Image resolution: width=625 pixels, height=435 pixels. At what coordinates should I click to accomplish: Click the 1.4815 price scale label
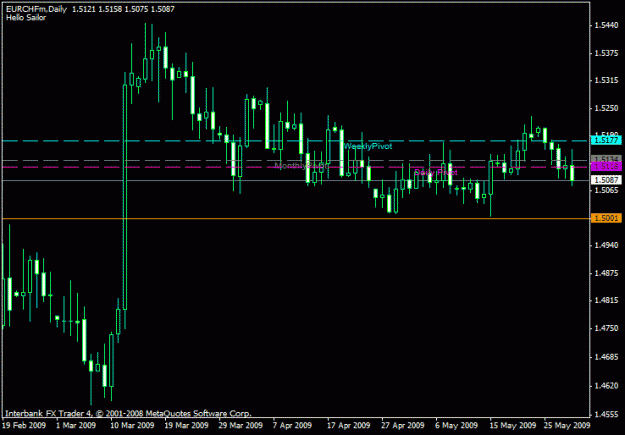pos(606,301)
